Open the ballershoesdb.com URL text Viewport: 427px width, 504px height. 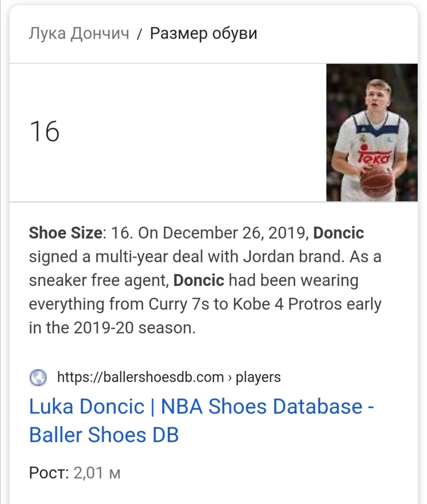[141, 377]
